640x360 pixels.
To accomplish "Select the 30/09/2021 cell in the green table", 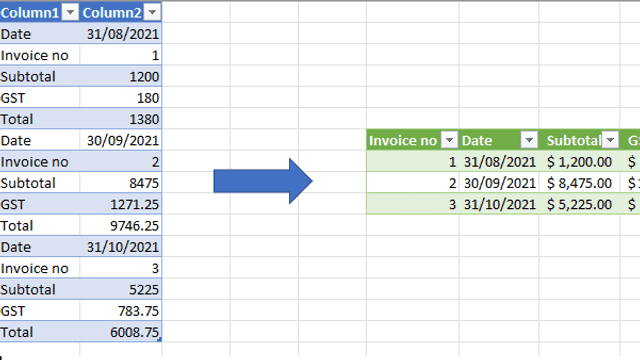I will (499, 183).
